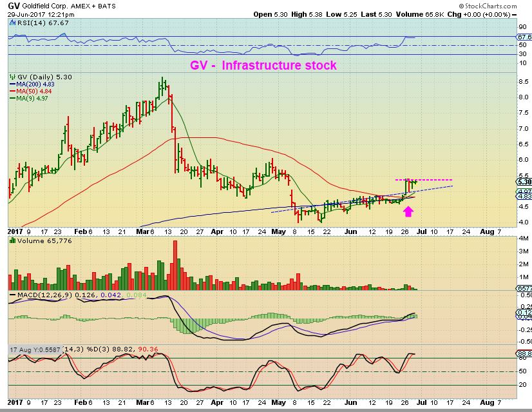The height and width of the screenshot is (412, 532).
Task: Click the '17 Aug Y:0.5587' crosshair readout
Action: [x=35, y=349]
